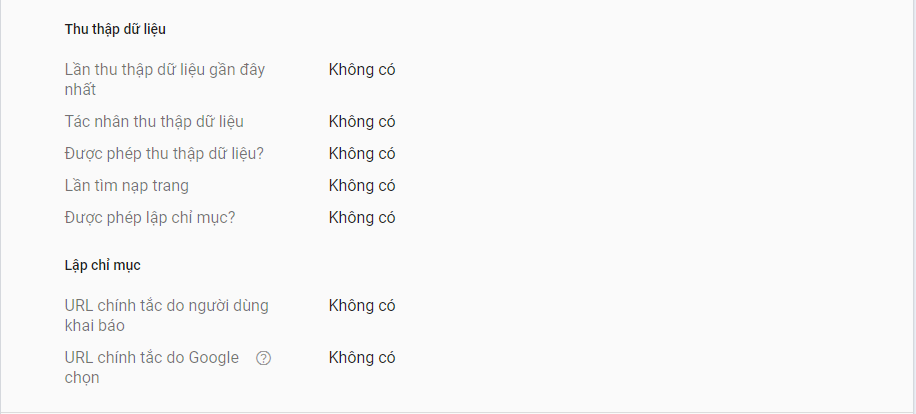The width and height of the screenshot is (916, 414).
Task: Click Không có for Google-selected canonical URL
Action: pyautogui.click(x=362, y=357)
